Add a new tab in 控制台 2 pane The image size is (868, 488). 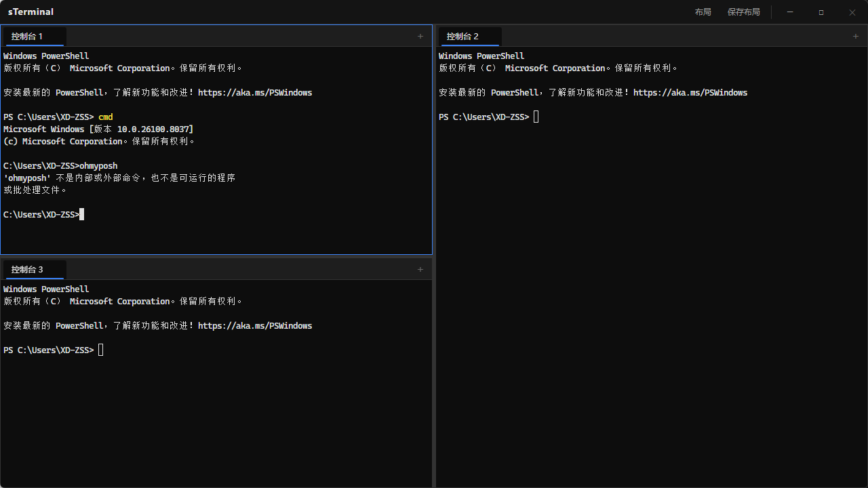pos(856,37)
